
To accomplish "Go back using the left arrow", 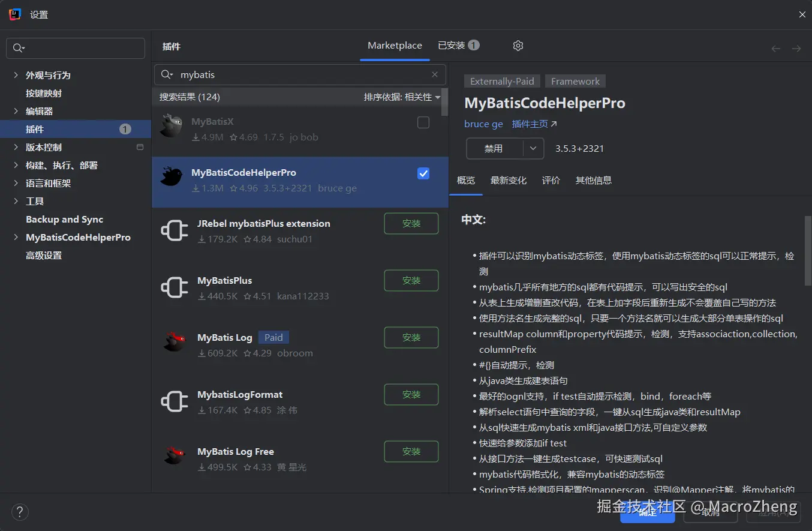I will tap(776, 49).
